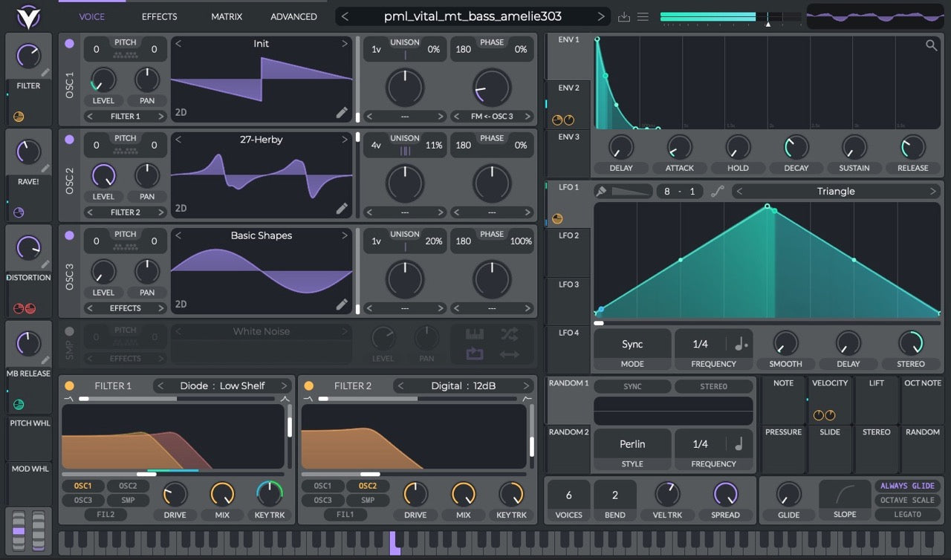Click the ENV 1 magnifier zoom icon
951x560 pixels.
tap(931, 45)
